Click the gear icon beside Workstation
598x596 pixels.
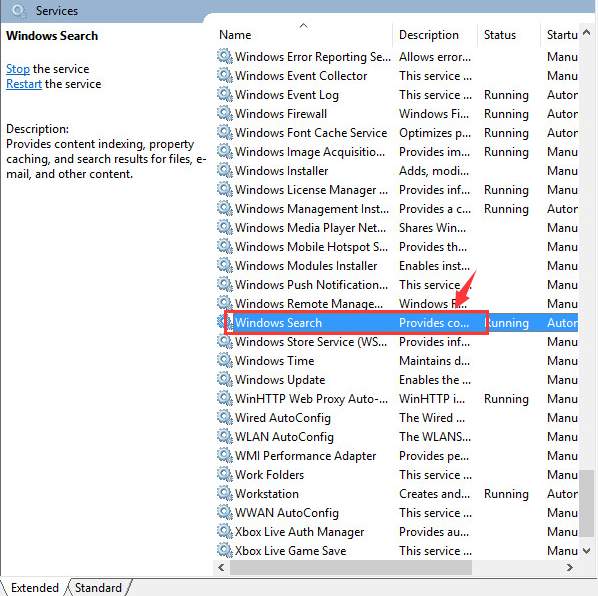225,493
